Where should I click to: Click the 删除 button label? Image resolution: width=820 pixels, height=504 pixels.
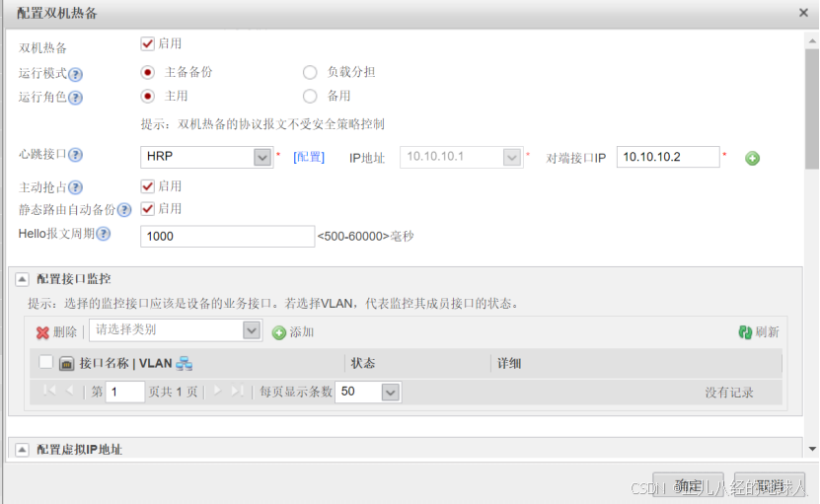pos(65,332)
